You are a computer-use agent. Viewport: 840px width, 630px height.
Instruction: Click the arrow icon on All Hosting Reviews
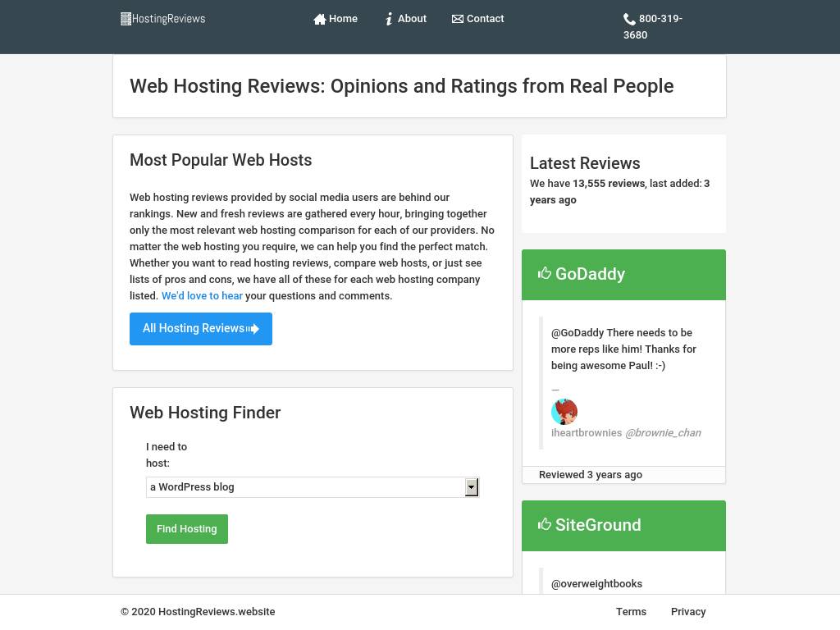253,329
